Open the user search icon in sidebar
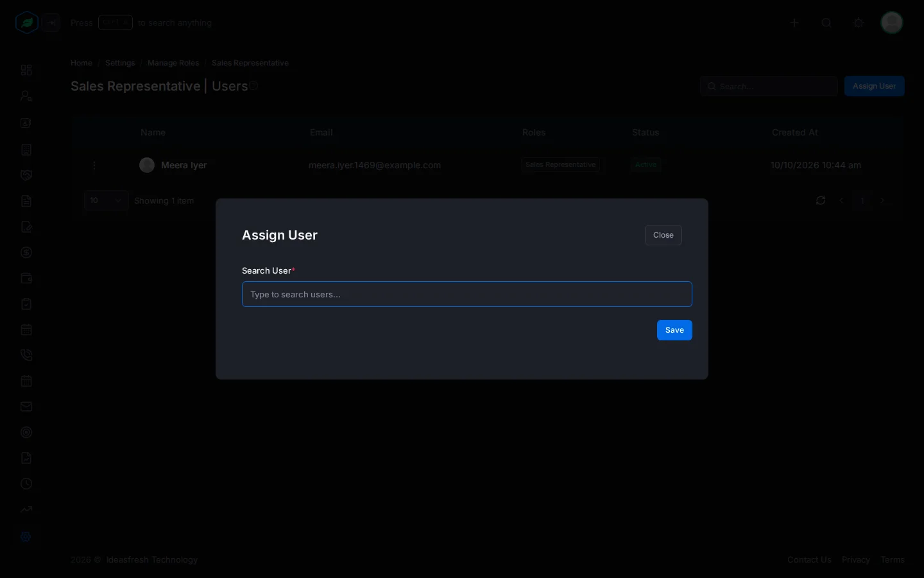The width and height of the screenshot is (924, 578). click(x=26, y=96)
